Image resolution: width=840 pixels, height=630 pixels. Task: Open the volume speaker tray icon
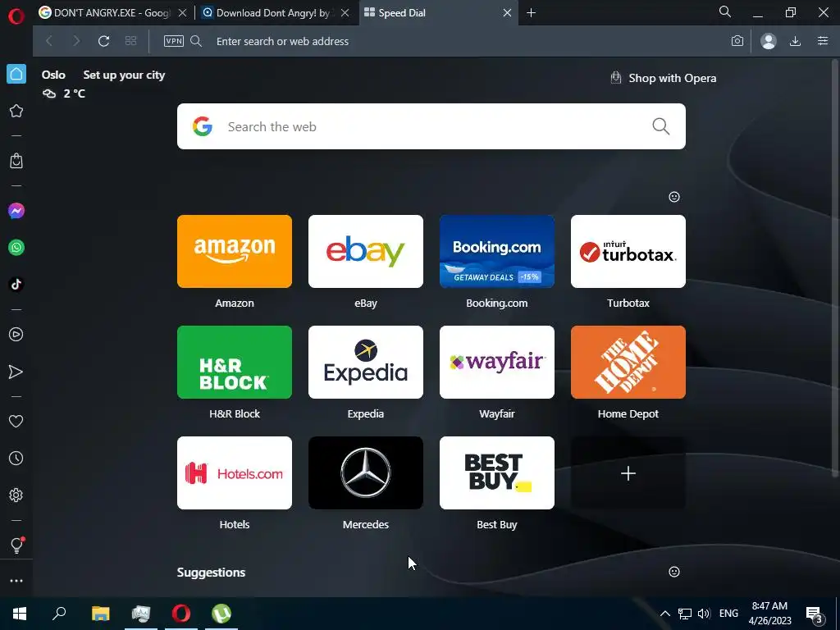(x=704, y=614)
